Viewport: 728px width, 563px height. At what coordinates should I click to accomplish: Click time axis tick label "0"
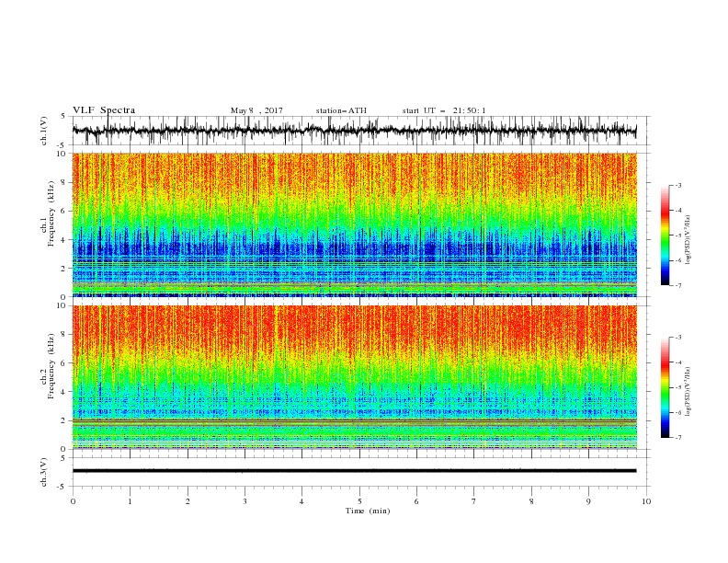(x=73, y=501)
